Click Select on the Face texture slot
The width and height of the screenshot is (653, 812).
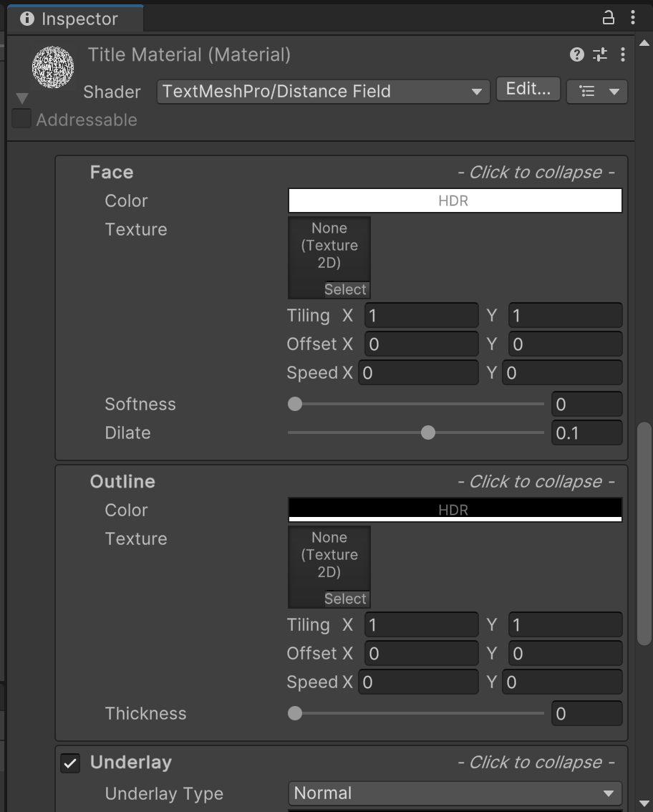coord(345,290)
